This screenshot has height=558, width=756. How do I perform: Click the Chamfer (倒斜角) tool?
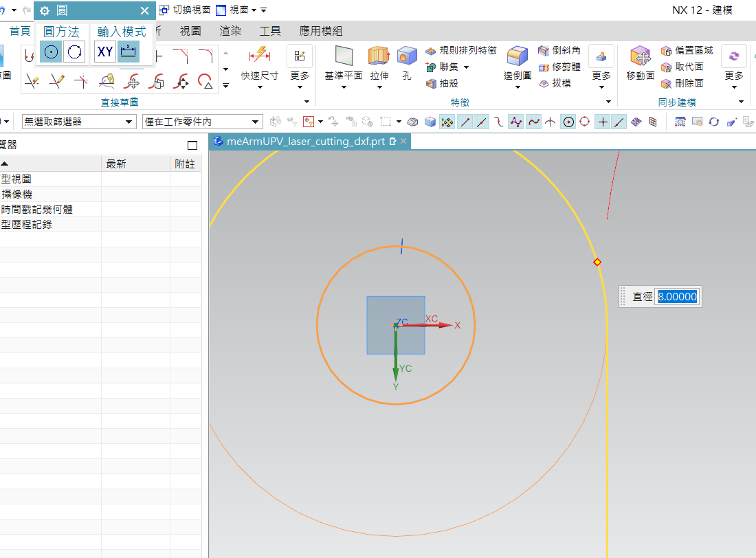coord(559,50)
